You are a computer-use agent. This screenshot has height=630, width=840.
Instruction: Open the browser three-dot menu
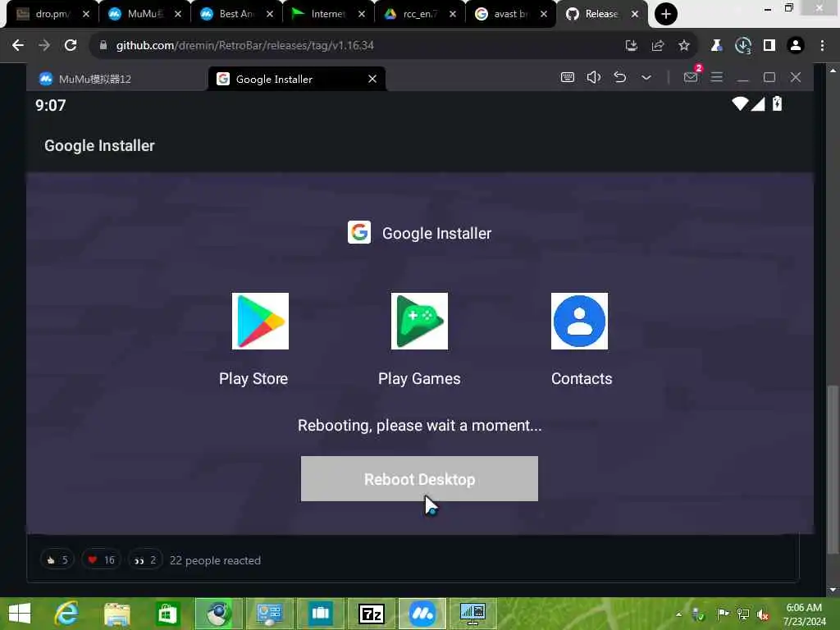pos(822,45)
